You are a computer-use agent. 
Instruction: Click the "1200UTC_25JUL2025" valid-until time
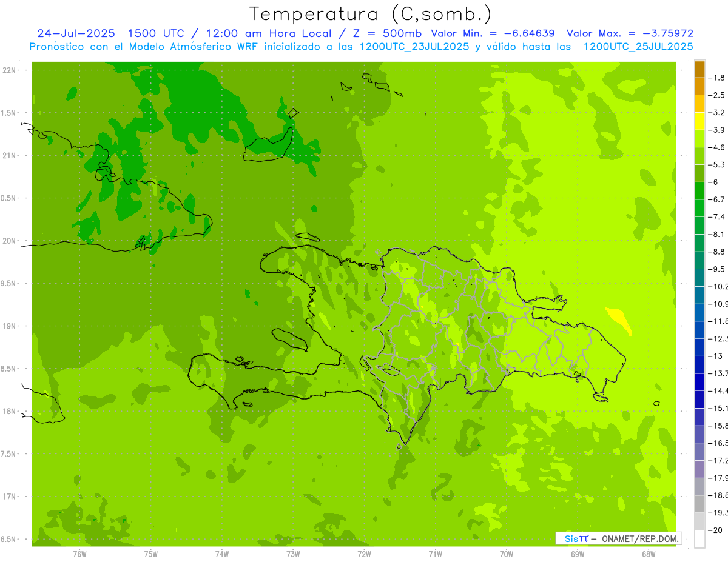point(638,47)
